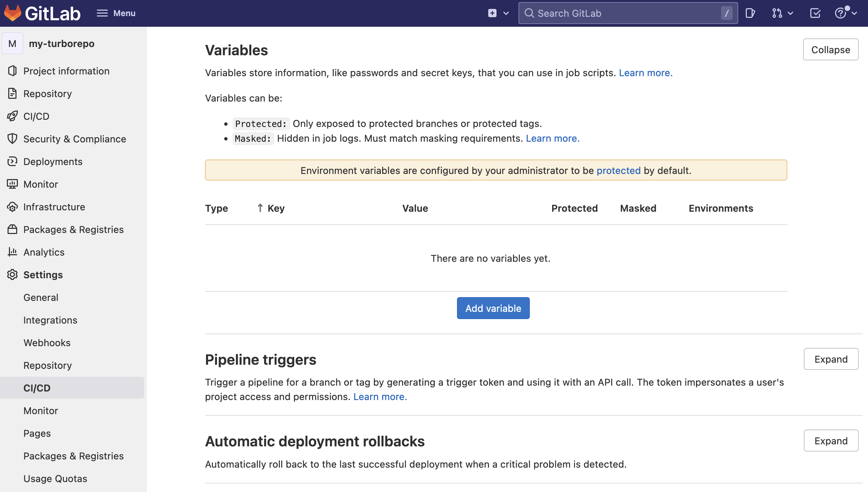Open the Infrastructure section in the sidebar
868x492 pixels.
tap(54, 207)
